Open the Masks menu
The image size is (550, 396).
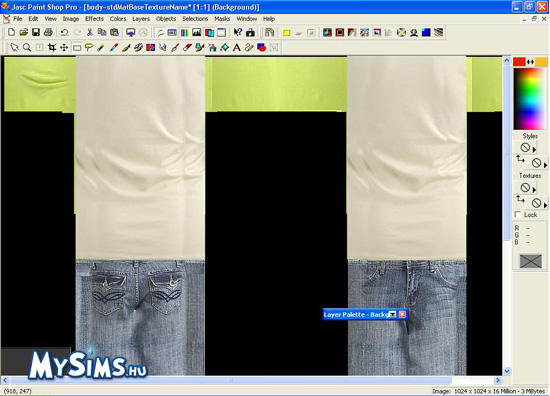point(222,19)
